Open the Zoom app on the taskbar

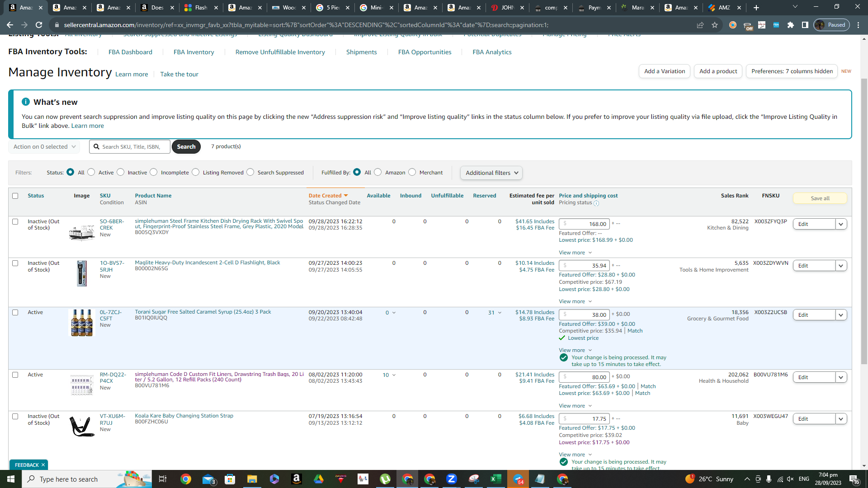coord(452,479)
